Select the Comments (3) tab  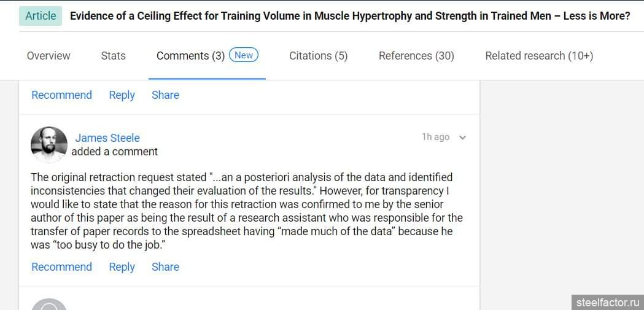tap(190, 56)
